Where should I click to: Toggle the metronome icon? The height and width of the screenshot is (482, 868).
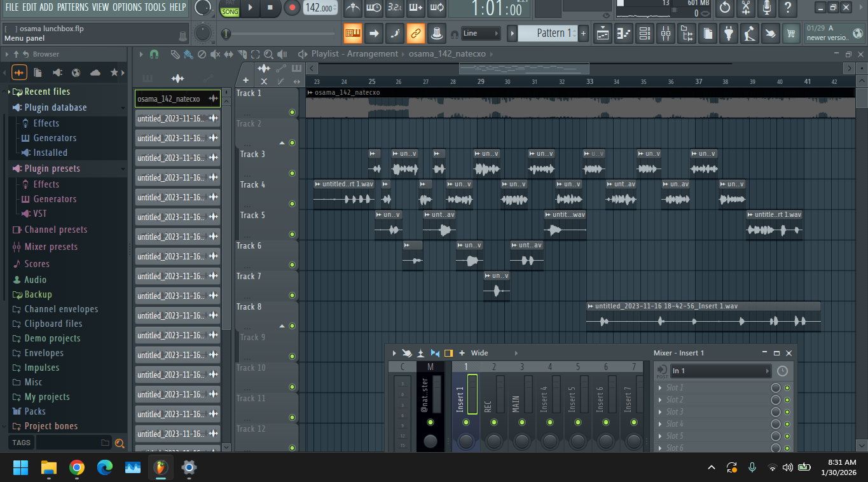click(x=353, y=8)
